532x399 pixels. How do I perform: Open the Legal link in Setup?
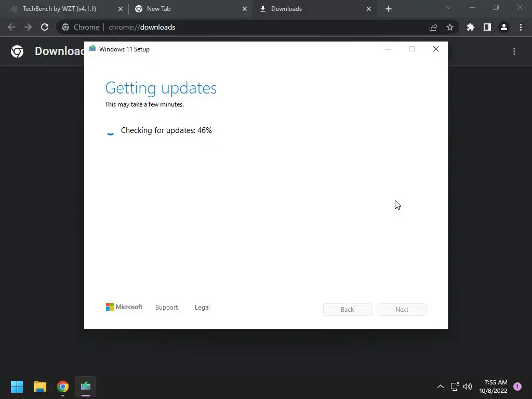coord(202,307)
